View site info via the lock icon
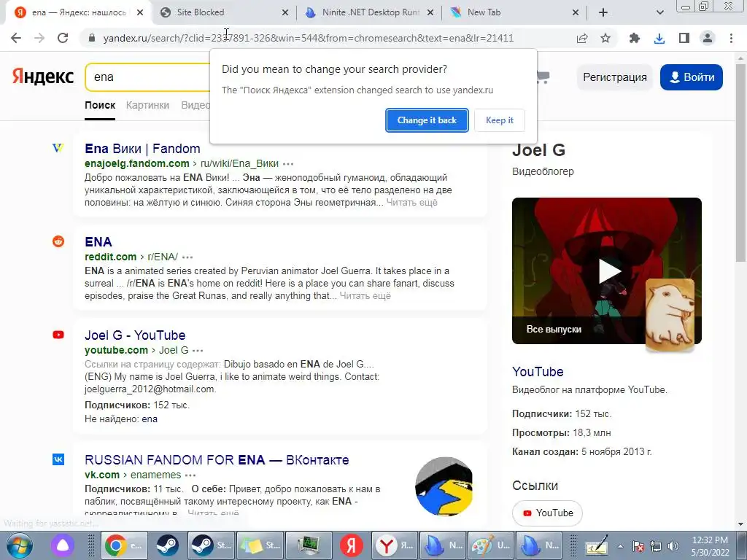 [92, 38]
